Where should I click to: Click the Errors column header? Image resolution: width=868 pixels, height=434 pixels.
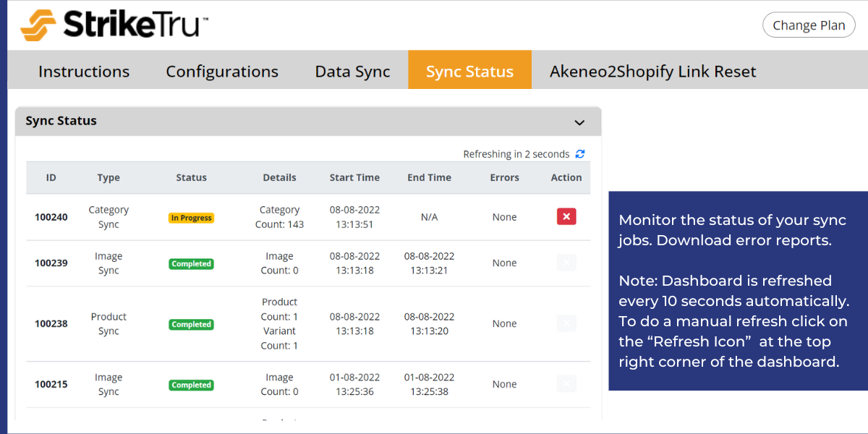pyautogui.click(x=505, y=177)
